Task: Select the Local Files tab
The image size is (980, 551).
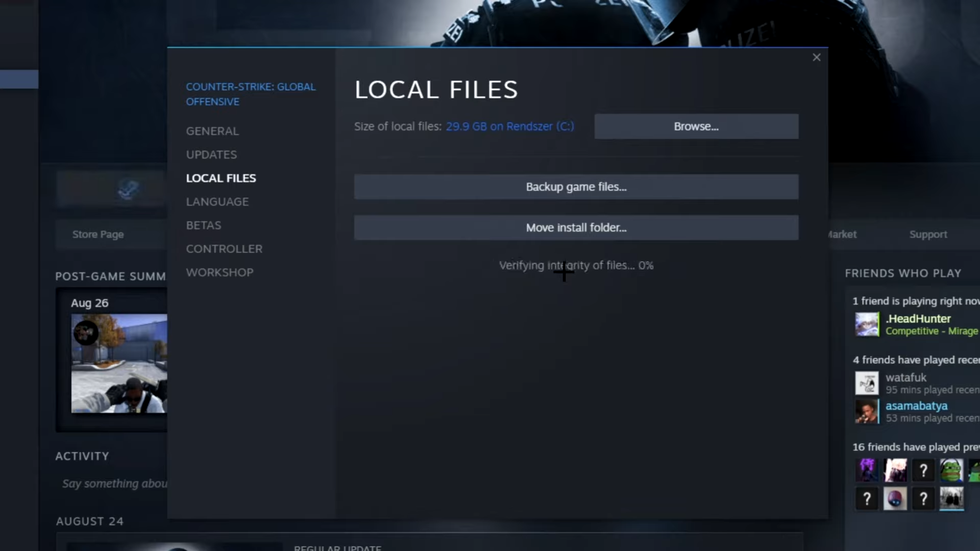Action: click(221, 178)
